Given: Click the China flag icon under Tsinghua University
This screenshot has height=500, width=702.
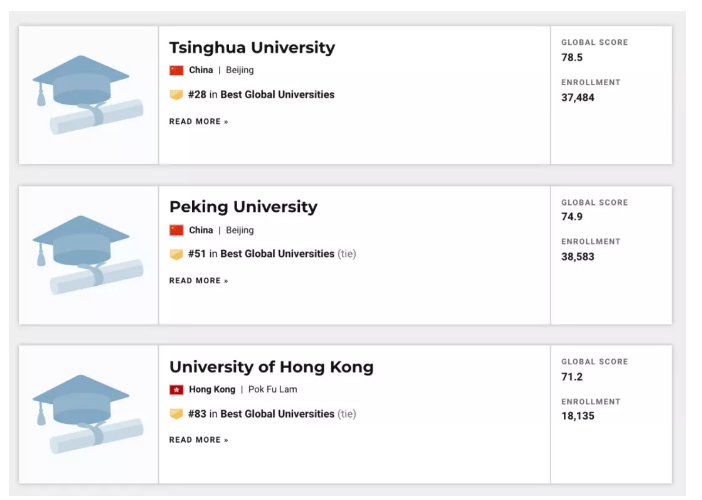Looking at the screenshot, I should (x=176, y=70).
